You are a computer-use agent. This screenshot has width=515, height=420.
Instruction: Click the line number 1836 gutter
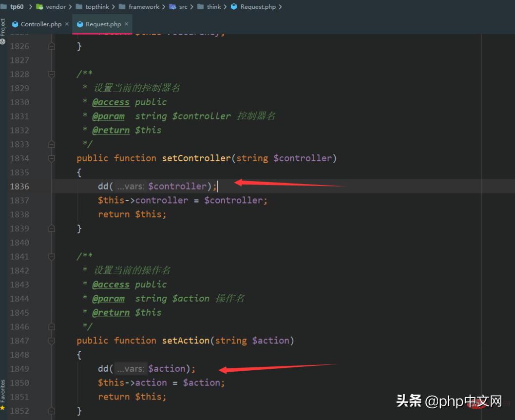click(x=19, y=186)
